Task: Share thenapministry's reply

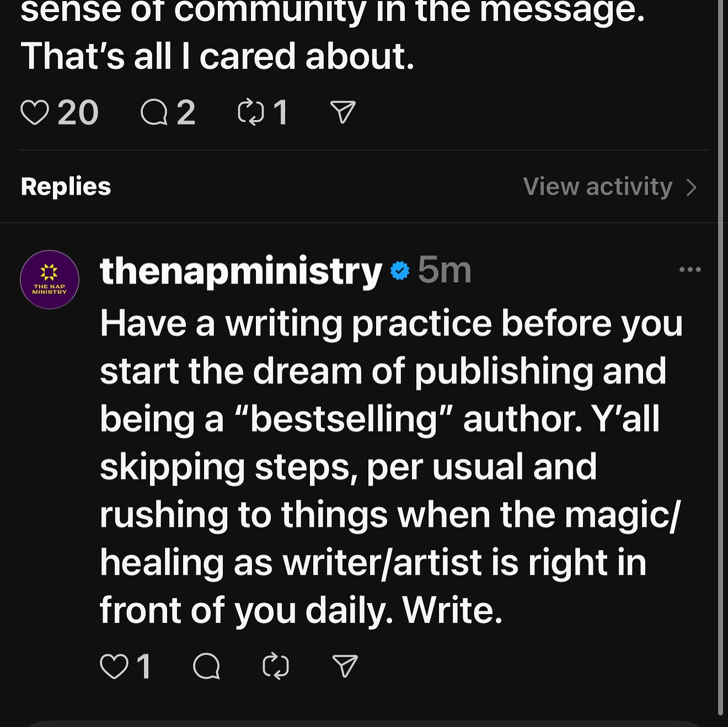Action: point(345,666)
